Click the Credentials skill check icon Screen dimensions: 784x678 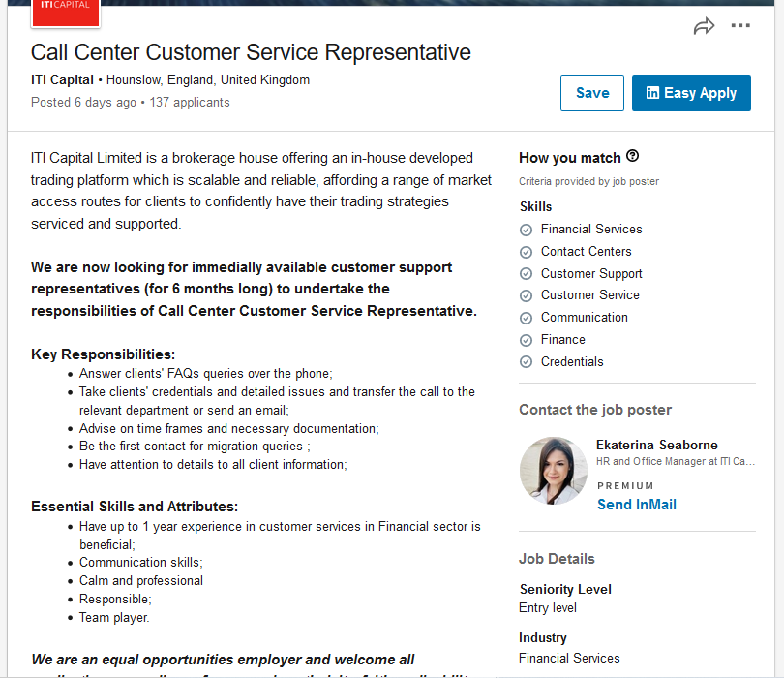coord(526,362)
